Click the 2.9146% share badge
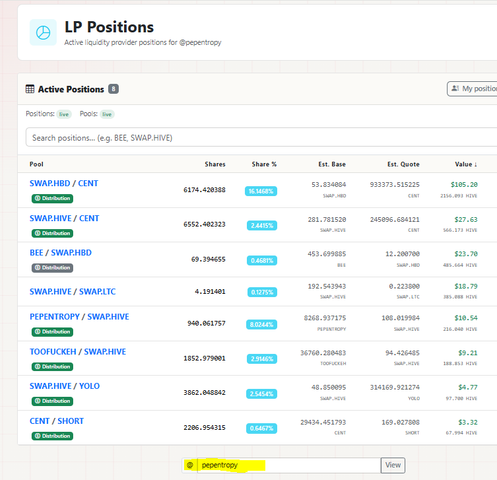This screenshot has height=480, width=497. pos(262,359)
